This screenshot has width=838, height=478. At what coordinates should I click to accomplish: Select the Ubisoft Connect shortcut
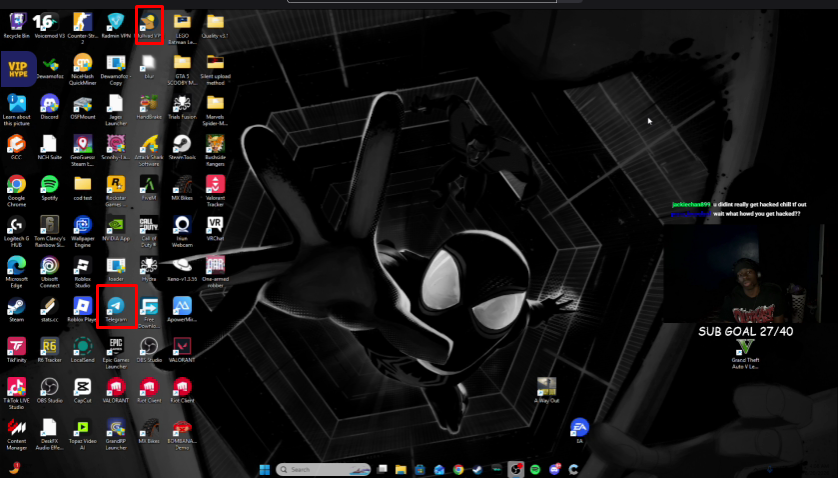click(x=49, y=272)
